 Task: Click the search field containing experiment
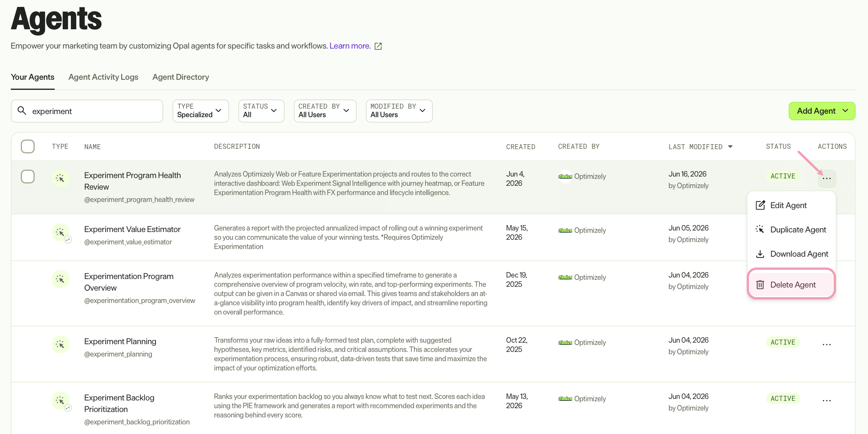87,111
